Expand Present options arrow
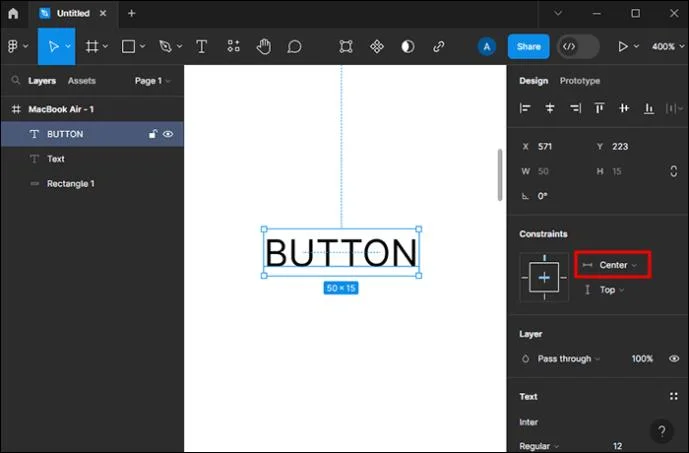The width and height of the screenshot is (689, 453). [636, 46]
